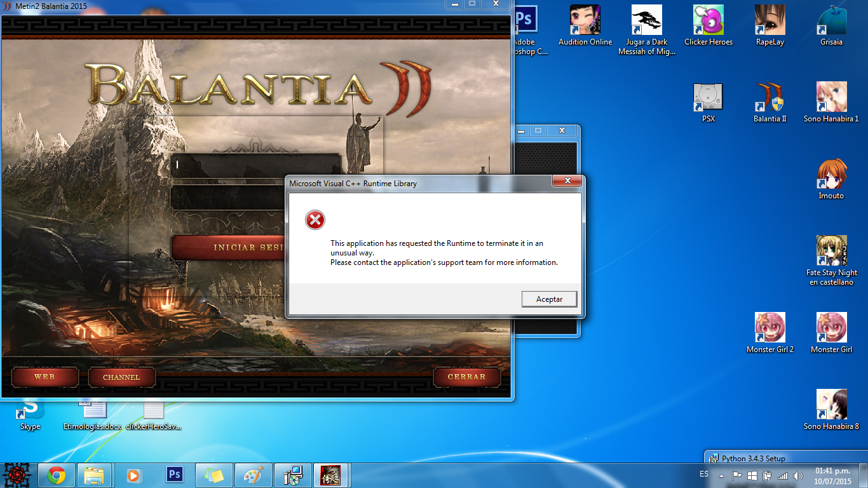Click the red error icon in the dialog

click(315, 220)
